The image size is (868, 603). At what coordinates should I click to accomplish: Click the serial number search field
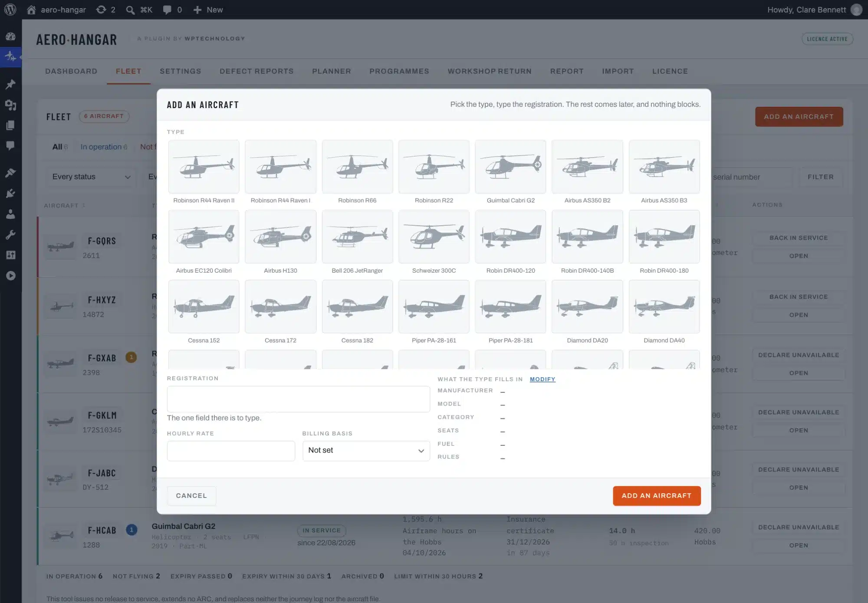(x=752, y=177)
